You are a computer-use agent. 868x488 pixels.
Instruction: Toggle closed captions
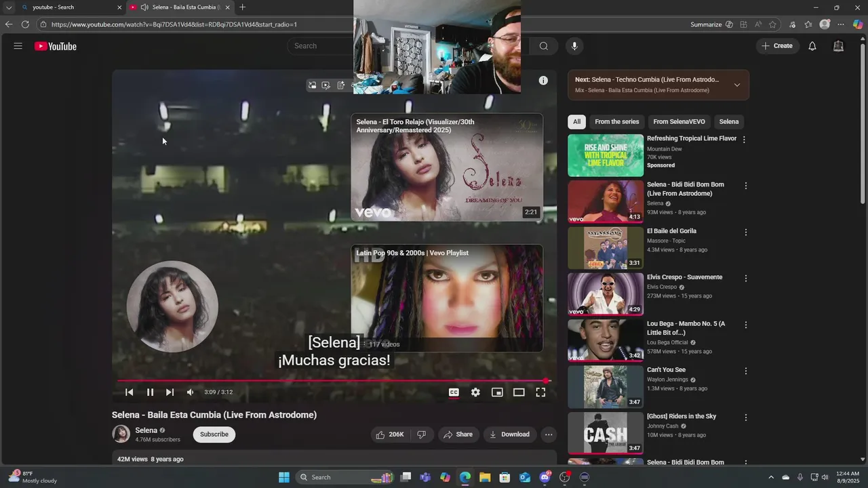pos(454,392)
